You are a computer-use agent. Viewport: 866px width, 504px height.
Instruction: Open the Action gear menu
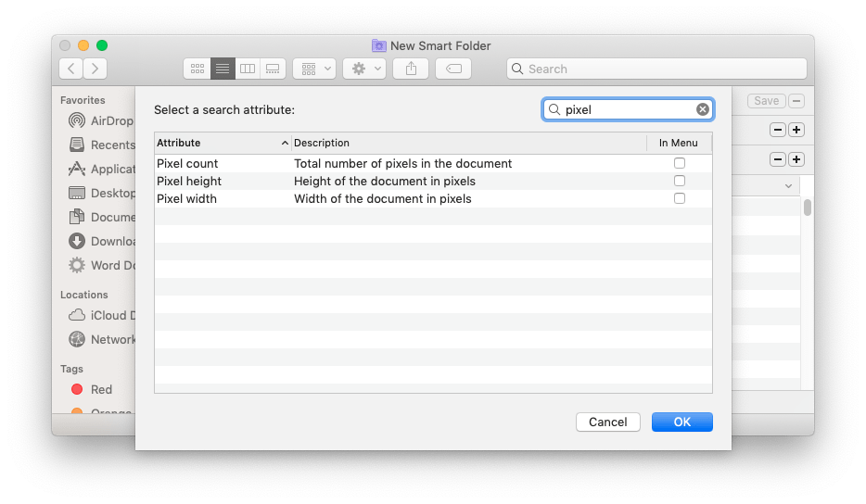point(364,69)
